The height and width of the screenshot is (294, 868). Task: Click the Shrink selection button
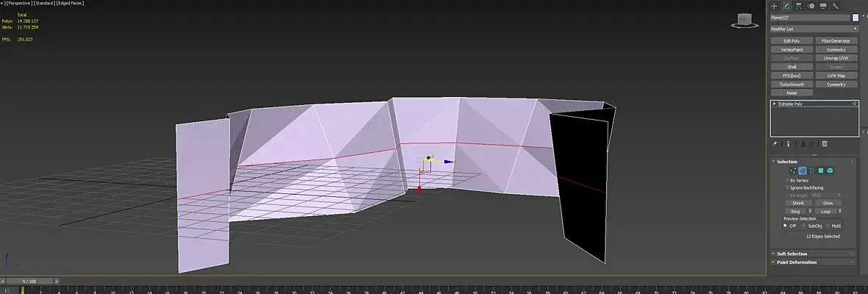798,203
